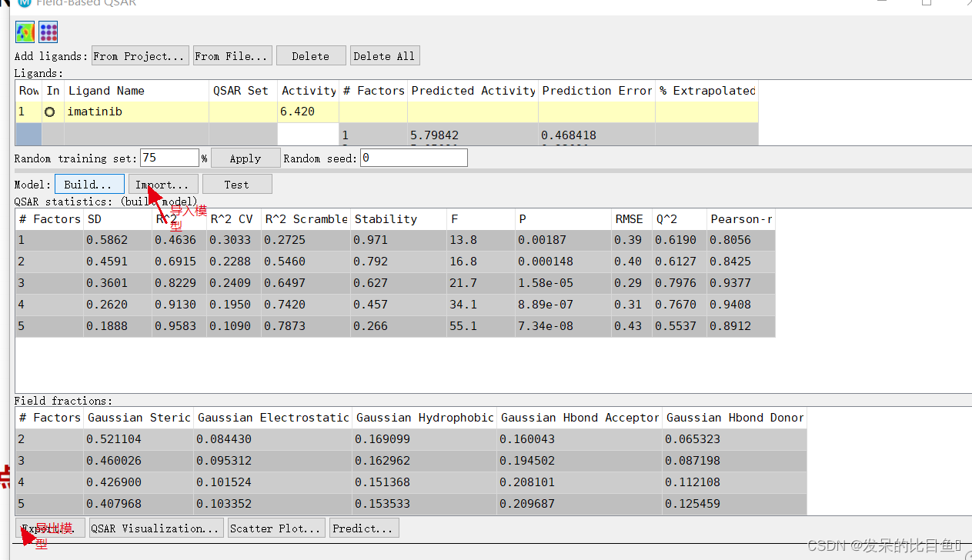Click the Gaussian Hbond Acceptor column header

(x=580, y=418)
